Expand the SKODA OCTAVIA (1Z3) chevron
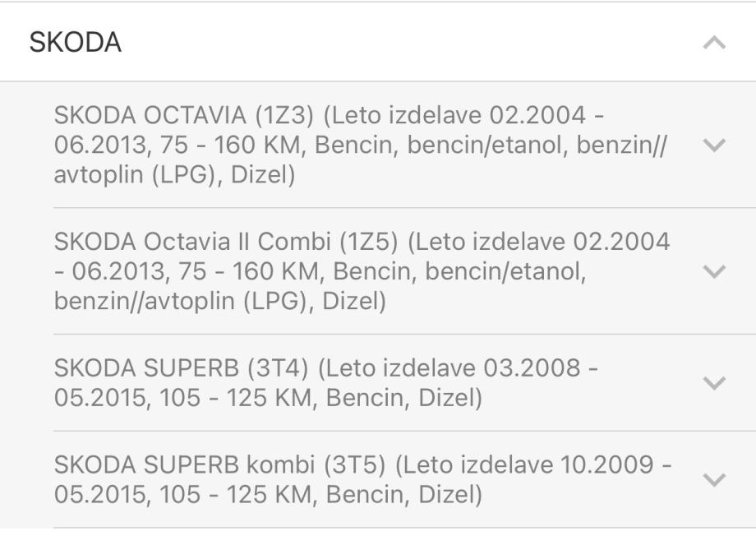 tap(714, 145)
